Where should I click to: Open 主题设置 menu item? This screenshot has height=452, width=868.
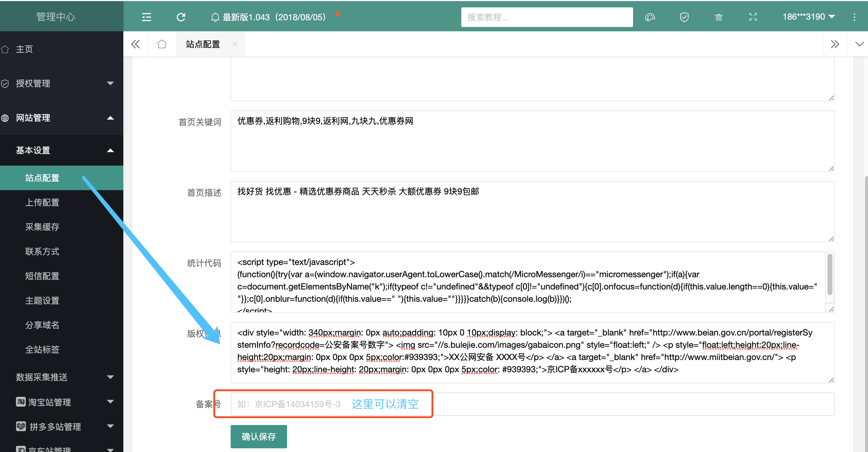click(62, 301)
